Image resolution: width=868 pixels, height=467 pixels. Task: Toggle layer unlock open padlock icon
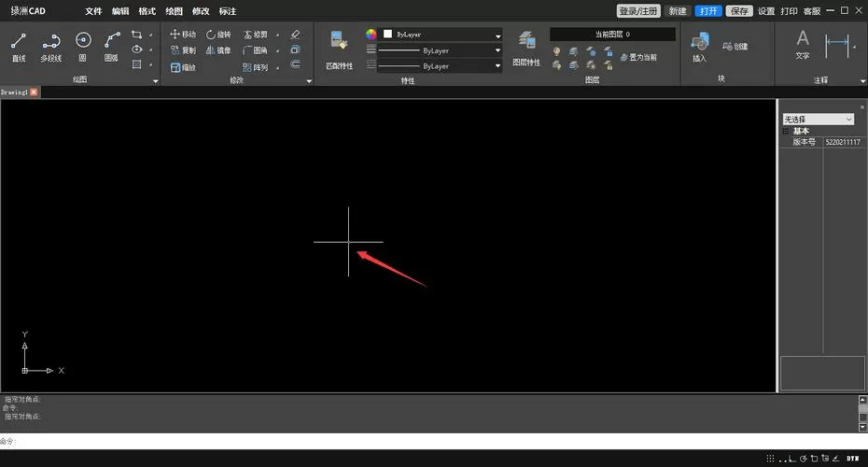click(609, 65)
